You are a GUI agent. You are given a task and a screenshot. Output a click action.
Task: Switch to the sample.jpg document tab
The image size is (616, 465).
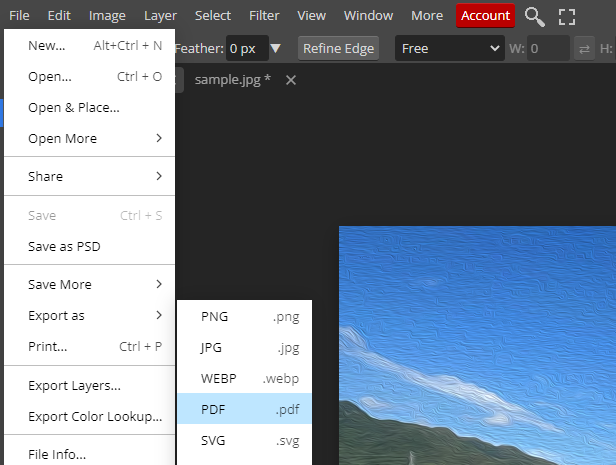[232, 80]
